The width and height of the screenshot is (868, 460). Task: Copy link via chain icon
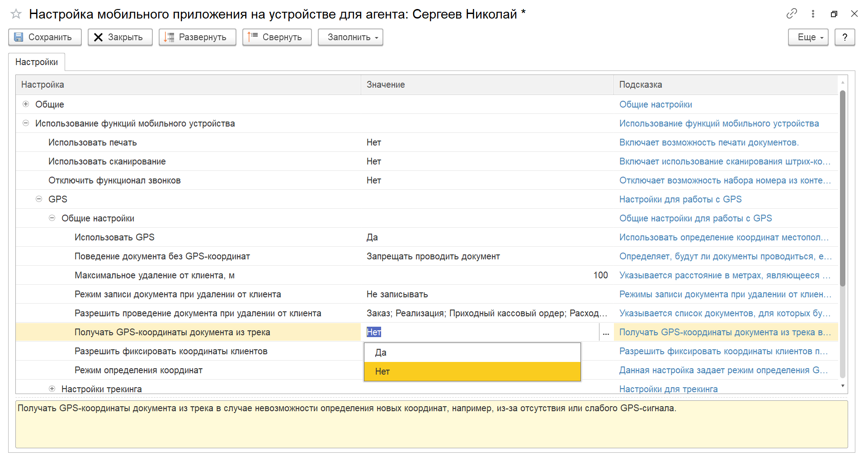pyautogui.click(x=792, y=14)
